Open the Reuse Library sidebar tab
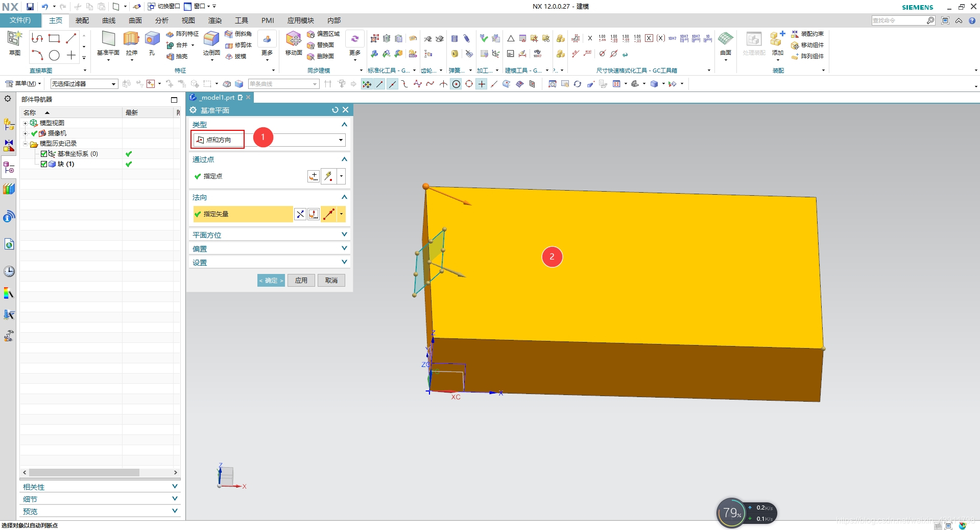980x530 pixels. [x=9, y=189]
